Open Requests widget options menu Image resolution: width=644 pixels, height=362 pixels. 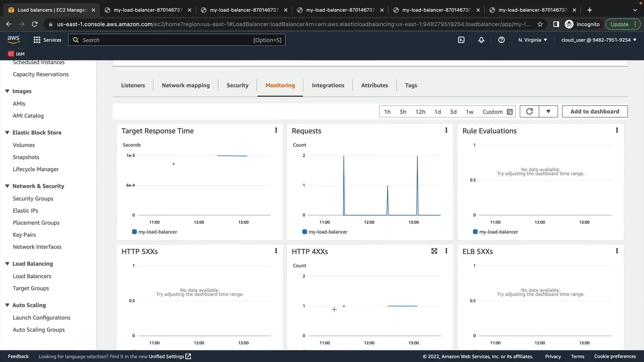(x=446, y=130)
